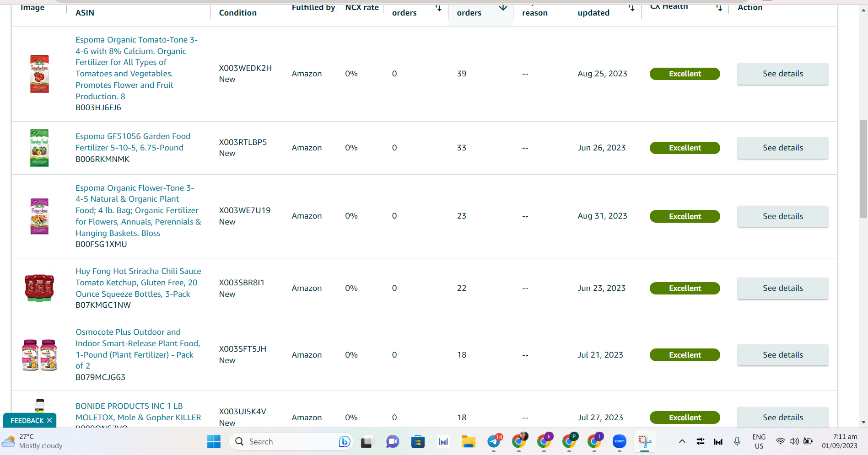
Task: Open Task View from the taskbar
Action: (367, 442)
